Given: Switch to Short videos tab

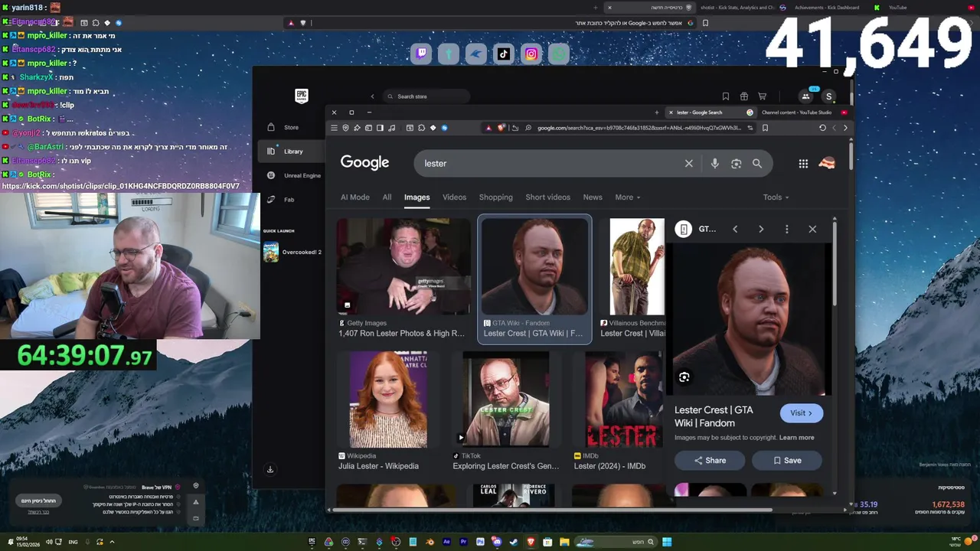Looking at the screenshot, I should point(547,197).
